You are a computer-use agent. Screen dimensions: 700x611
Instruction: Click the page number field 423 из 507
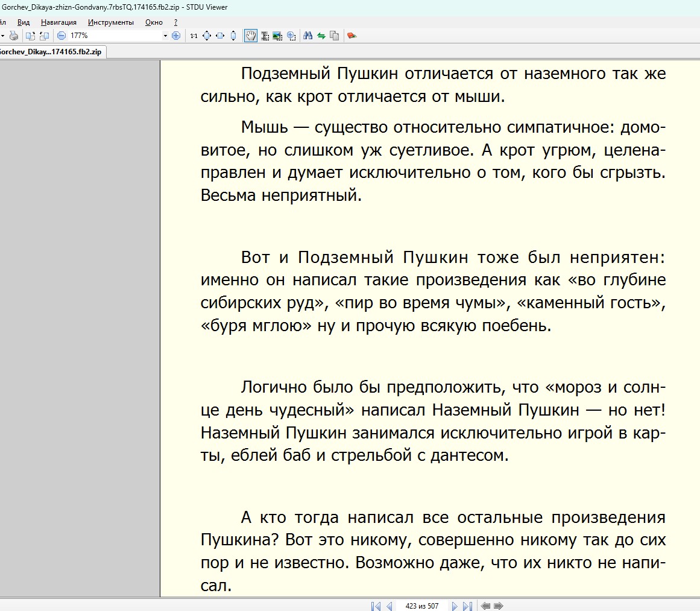click(x=422, y=606)
